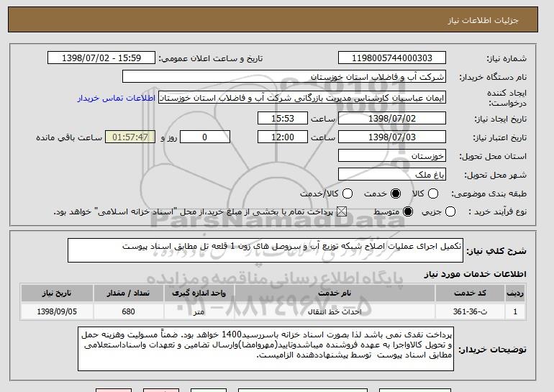Click validity date field 1398/07/03

[x=392, y=137]
